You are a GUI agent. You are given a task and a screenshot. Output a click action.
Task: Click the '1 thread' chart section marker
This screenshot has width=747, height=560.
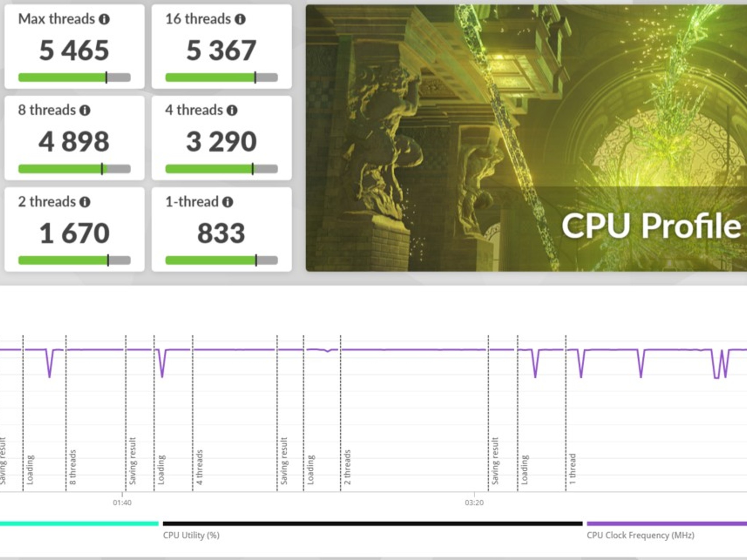pos(573,469)
